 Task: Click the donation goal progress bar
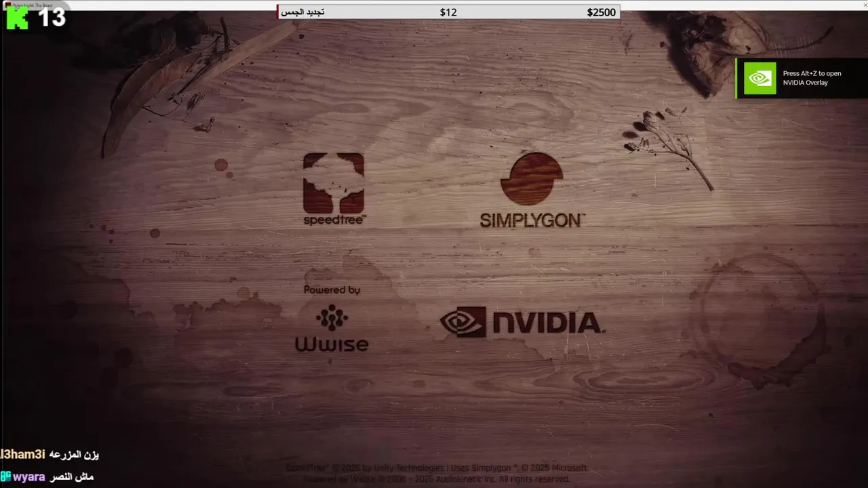tap(448, 12)
